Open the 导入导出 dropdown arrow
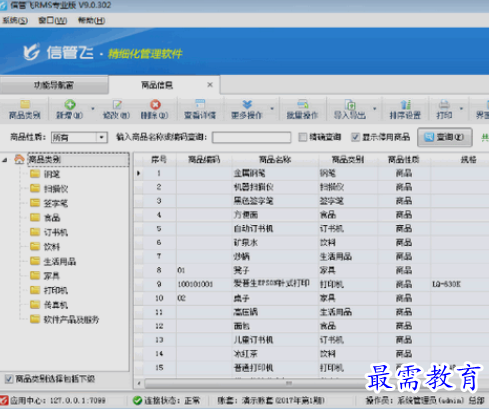This screenshot has height=409, width=489. (x=375, y=109)
